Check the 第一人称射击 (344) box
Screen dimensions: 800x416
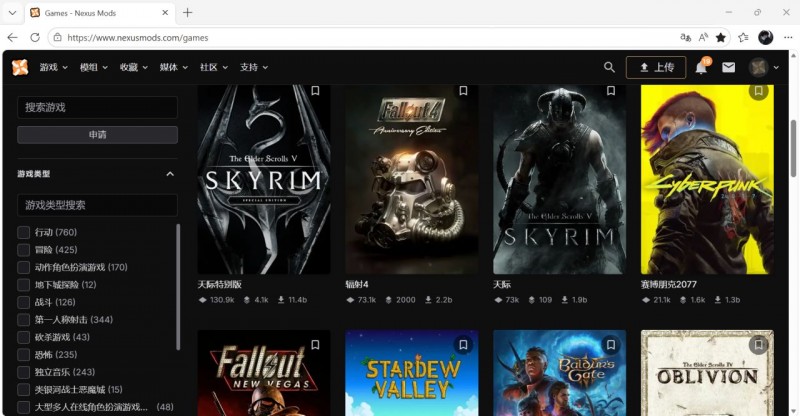[x=23, y=320]
